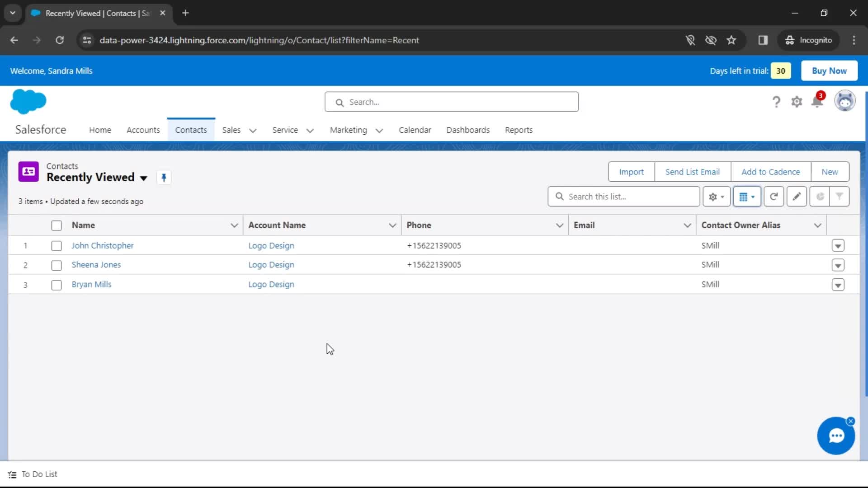The height and width of the screenshot is (488, 868).
Task: Open the Name column menu chevron
Action: pos(234,225)
